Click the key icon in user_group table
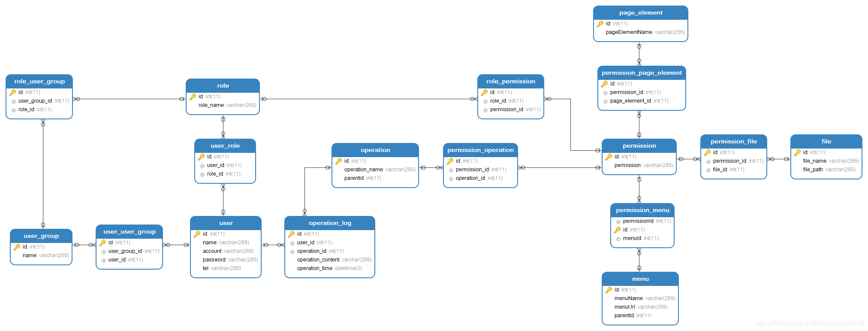 [17, 247]
